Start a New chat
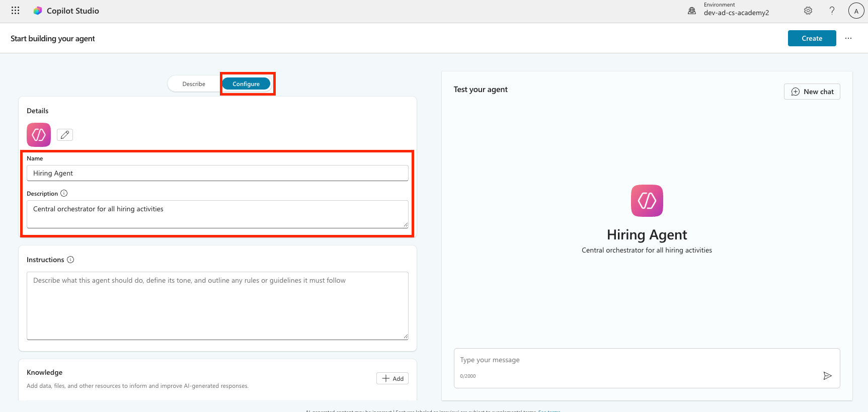The height and width of the screenshot is (412, 868). pos(812,92)
